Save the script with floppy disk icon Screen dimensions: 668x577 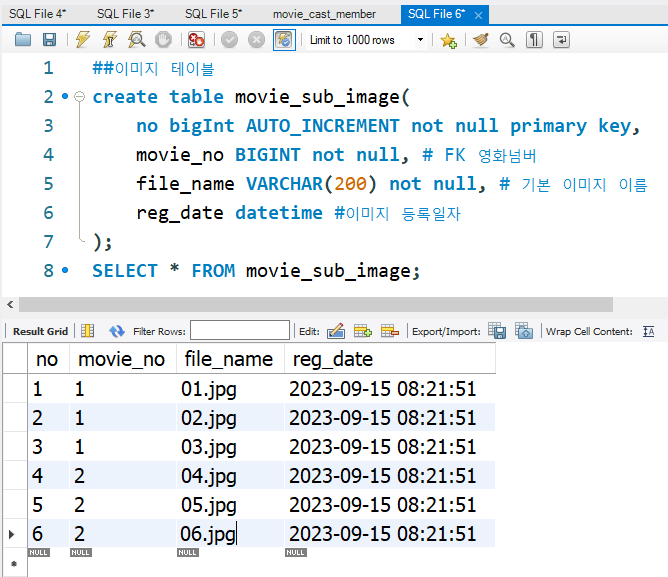[49, 40]
